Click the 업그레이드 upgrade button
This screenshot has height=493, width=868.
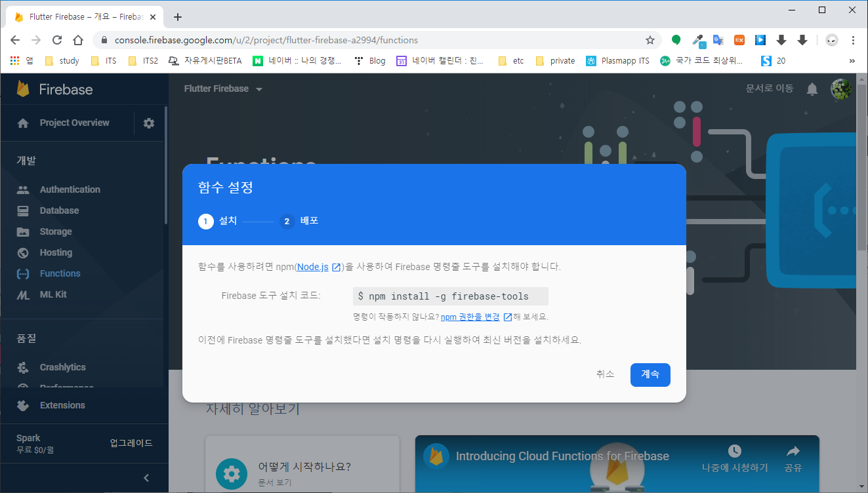(x=131, y=443)
